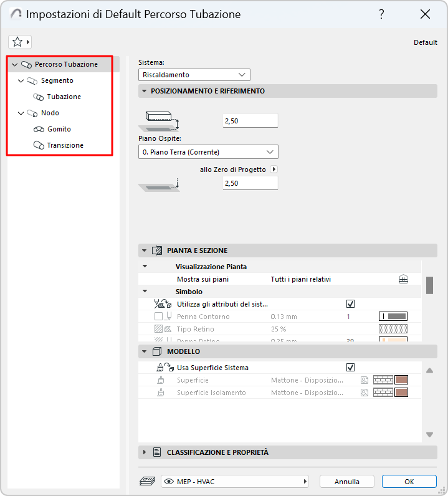Click the Segmento pipe icon in tree
This screenshot has width=448, height=496.
pyautogui.click(x=32, y=81)
